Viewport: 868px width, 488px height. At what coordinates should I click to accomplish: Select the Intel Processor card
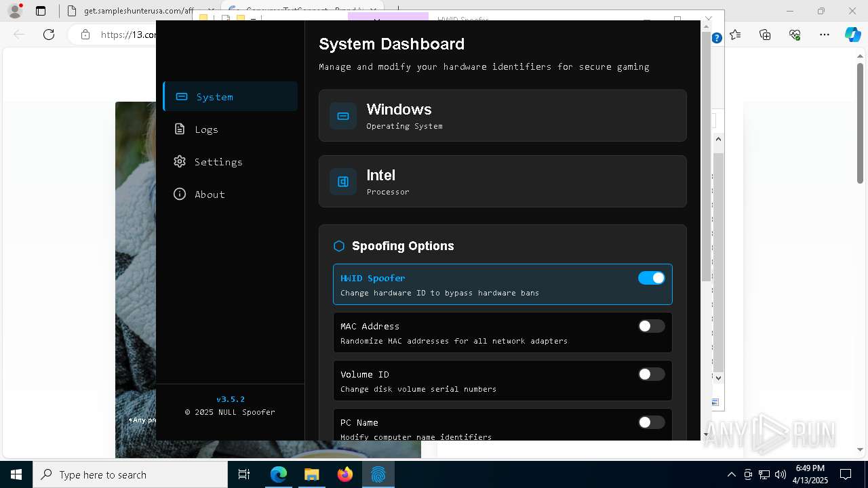click(502, 182)
